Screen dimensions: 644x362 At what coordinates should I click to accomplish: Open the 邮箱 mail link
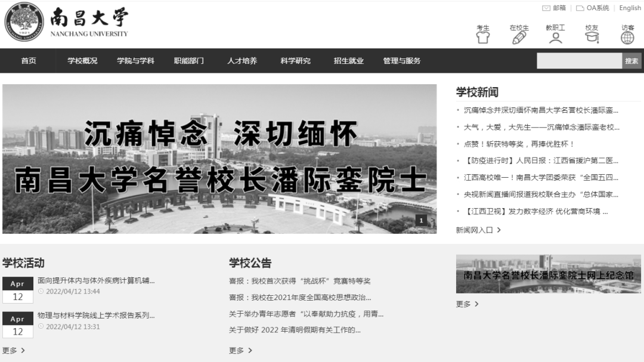pyautogui.click(x=553, y=8)
